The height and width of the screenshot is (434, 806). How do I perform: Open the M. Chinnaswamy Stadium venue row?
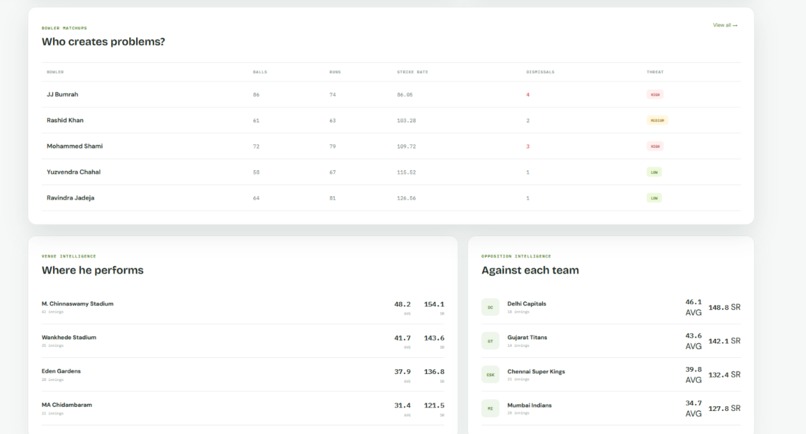tap(243, 307)
